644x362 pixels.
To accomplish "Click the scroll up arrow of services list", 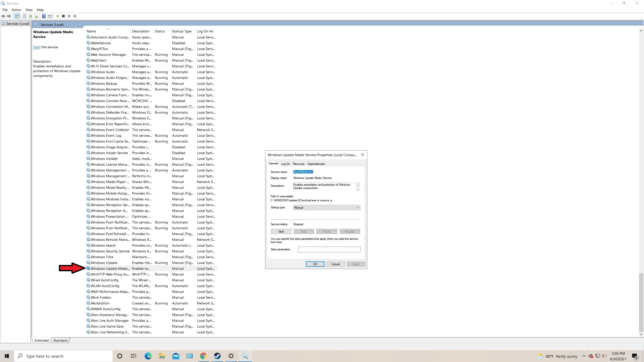I will coord(641,31).
